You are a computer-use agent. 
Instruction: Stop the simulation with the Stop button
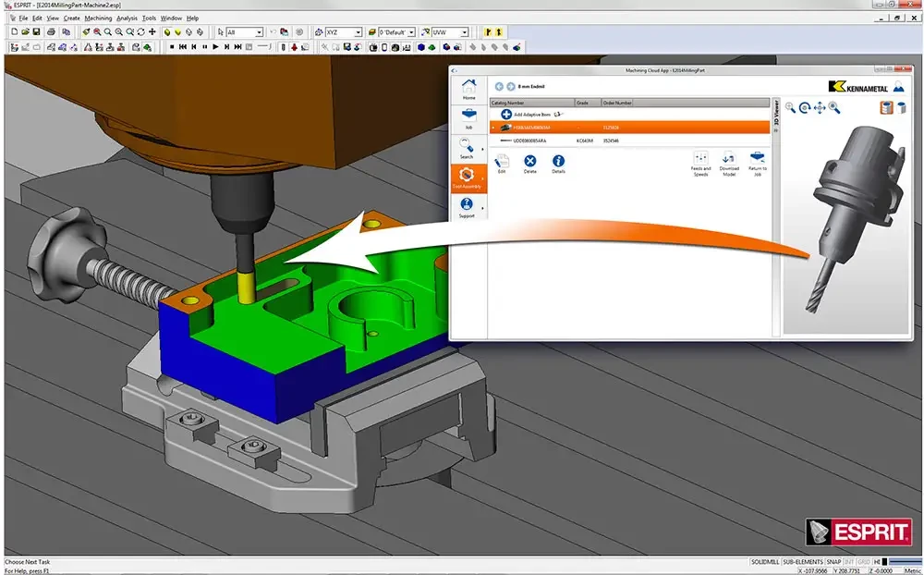click(x=172, y=46)
